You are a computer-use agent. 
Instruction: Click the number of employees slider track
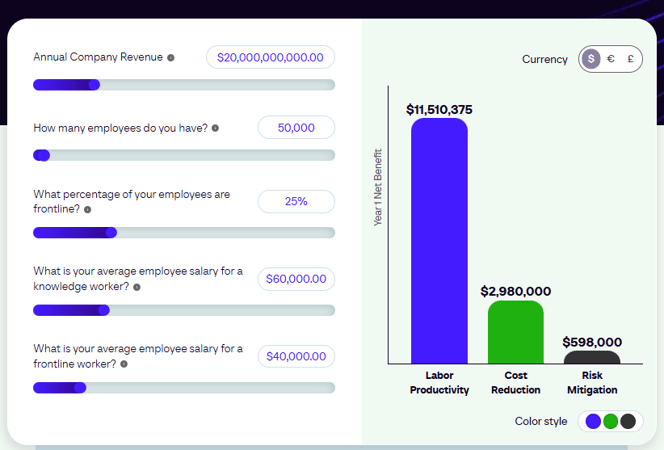point(184,155)
